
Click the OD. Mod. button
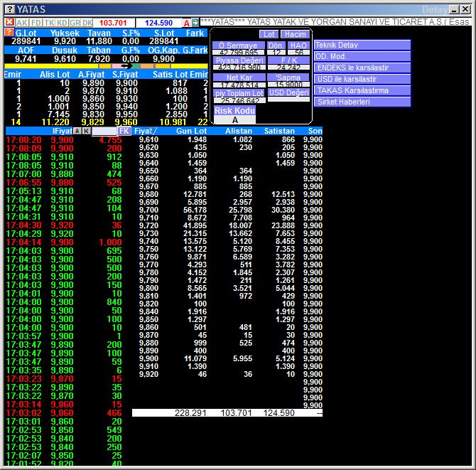click(x=362, y=56)
